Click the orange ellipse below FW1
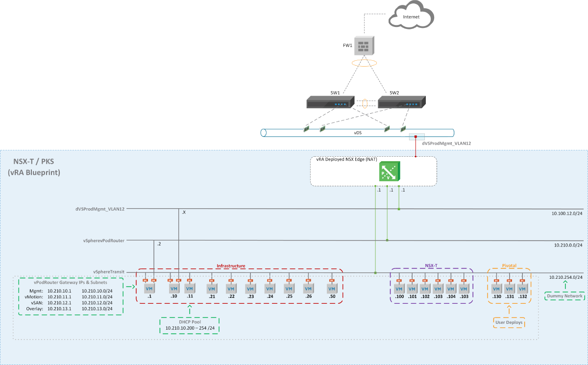The height and width of the screenshot is (365, 588). click(364, 63)
